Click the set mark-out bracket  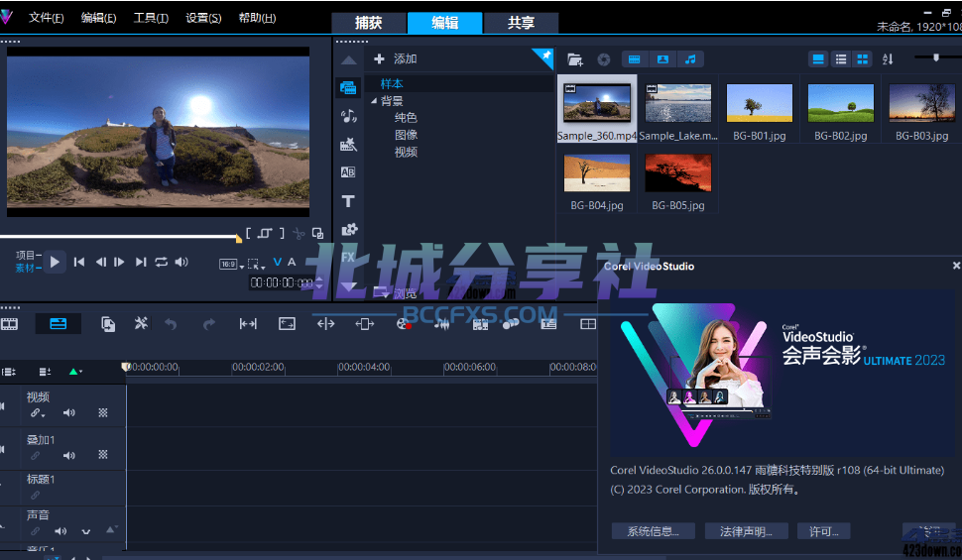click(x=282, y=233)
